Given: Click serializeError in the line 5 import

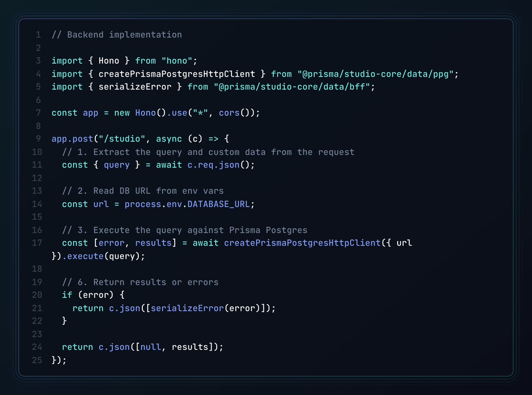Looking at the screenshot, I should coord(135,87).
